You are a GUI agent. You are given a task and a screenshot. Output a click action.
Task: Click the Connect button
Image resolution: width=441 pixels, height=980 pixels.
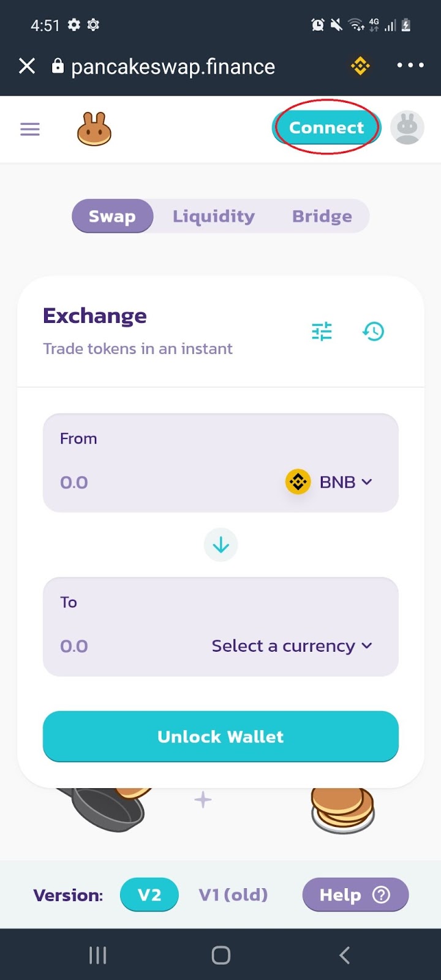click(x=326, y=127)
